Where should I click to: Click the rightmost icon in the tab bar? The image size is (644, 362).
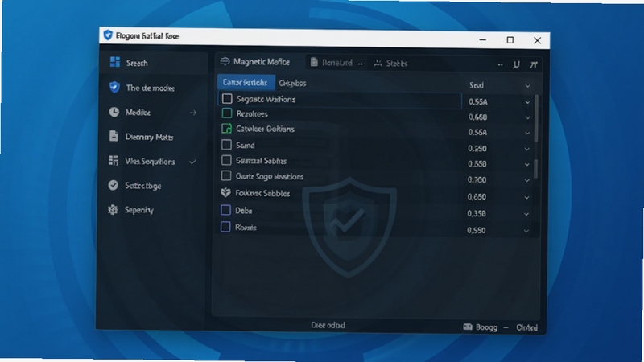point(534,65)
